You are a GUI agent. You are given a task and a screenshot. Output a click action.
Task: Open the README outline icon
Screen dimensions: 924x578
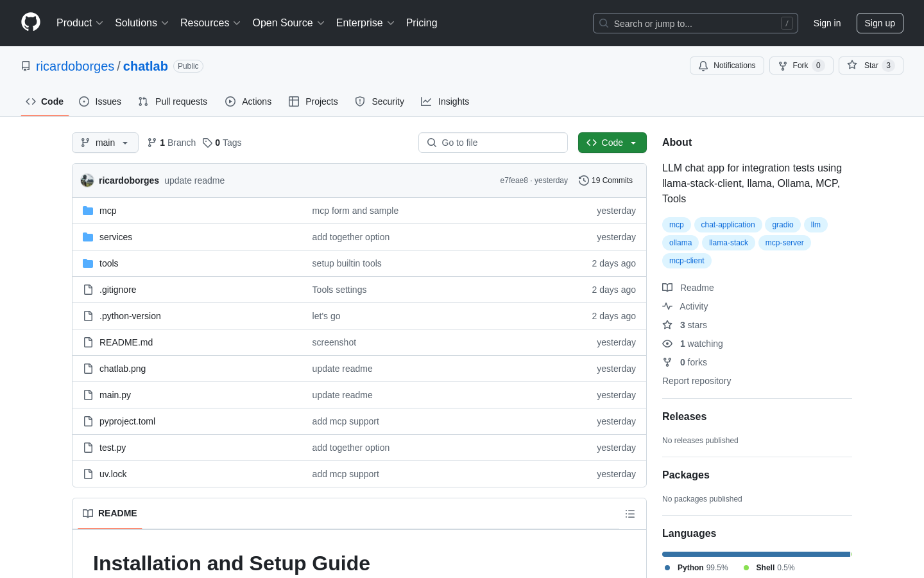[x=630, y=514]
